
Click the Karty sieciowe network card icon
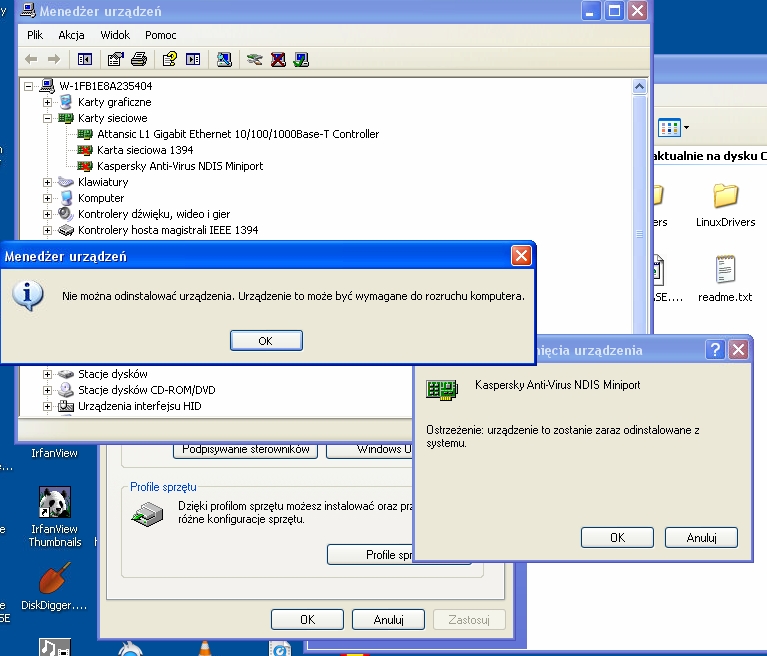[x=66, y=118]
